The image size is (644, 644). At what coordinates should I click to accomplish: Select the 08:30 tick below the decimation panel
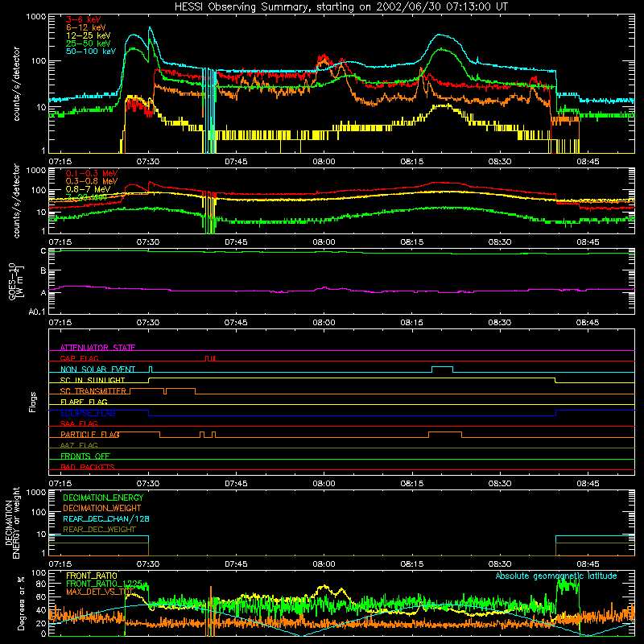(x=499, y=564)
